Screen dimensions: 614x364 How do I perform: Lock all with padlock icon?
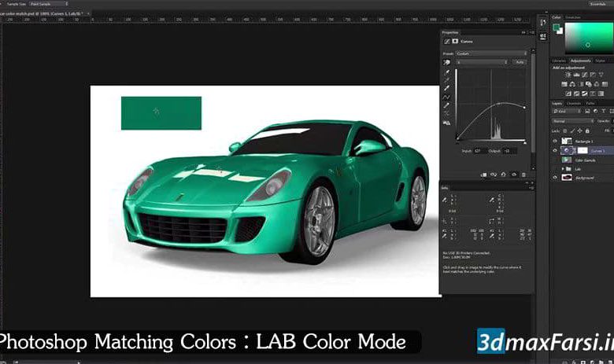point(587,131)
